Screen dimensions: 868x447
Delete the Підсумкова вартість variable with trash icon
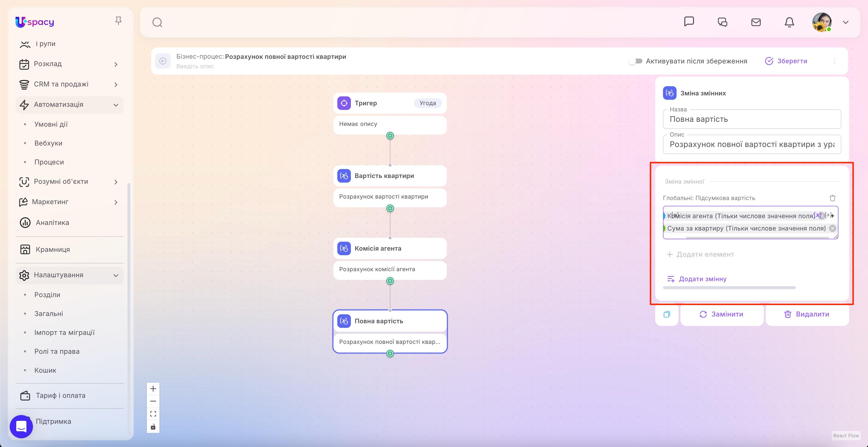(832, 198)
